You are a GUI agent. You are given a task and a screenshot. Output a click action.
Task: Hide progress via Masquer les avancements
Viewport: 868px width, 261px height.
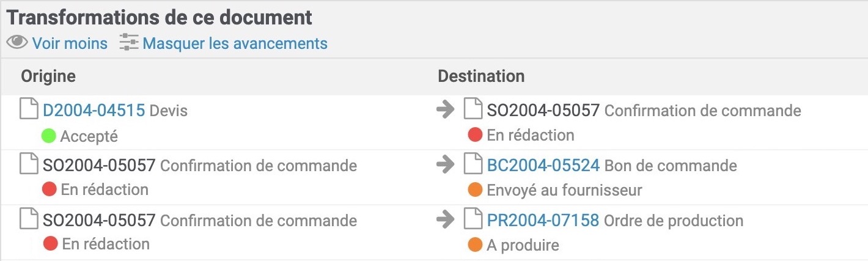click(235, 43)
